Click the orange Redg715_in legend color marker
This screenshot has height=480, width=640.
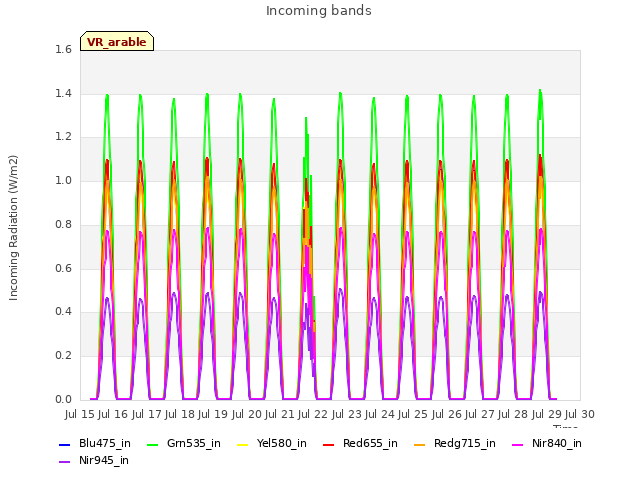(419, 444)
